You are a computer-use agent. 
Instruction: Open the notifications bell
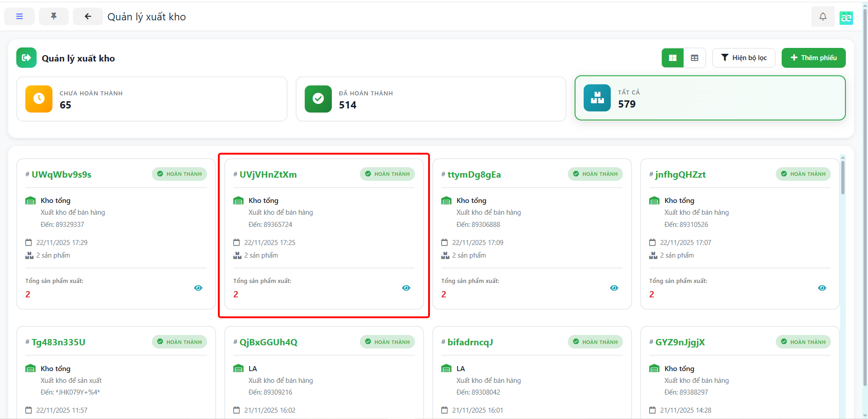823,17
